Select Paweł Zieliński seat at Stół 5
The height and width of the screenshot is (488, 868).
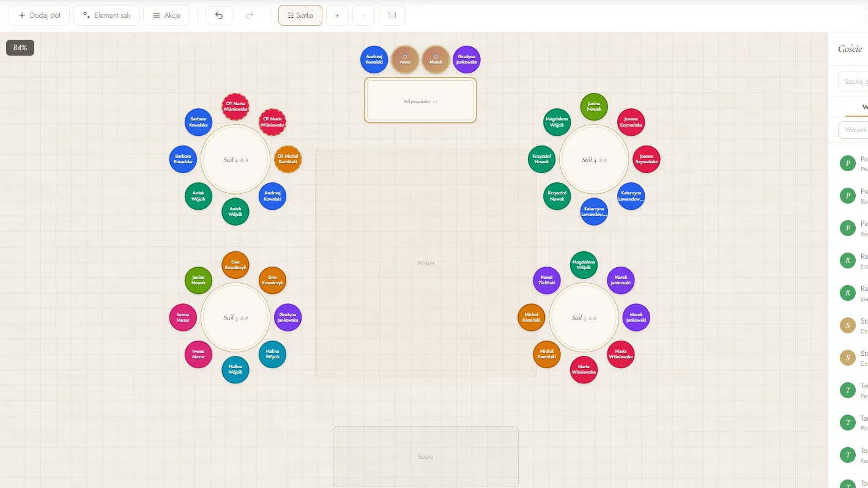[x=547, y=281]
